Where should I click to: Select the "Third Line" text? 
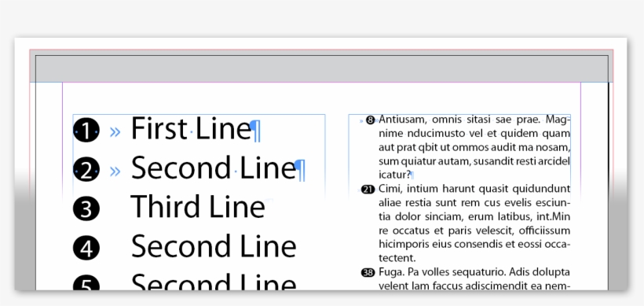pos(198,206)
